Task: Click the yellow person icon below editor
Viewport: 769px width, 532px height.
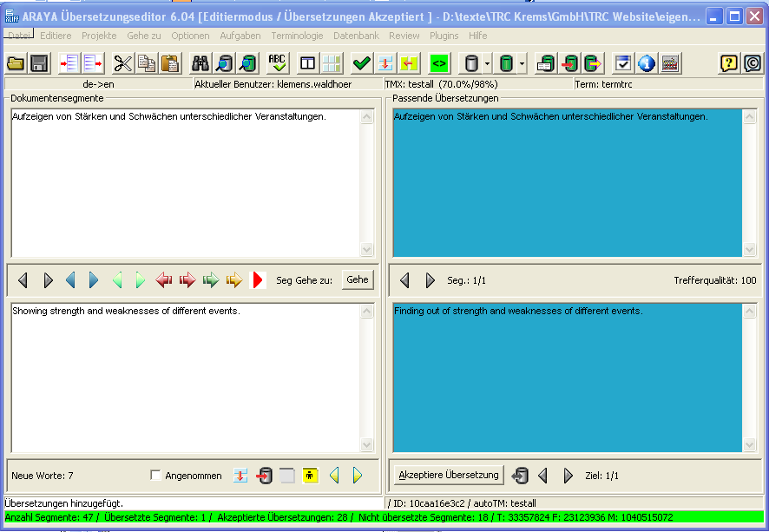Action: click(311, 476)
